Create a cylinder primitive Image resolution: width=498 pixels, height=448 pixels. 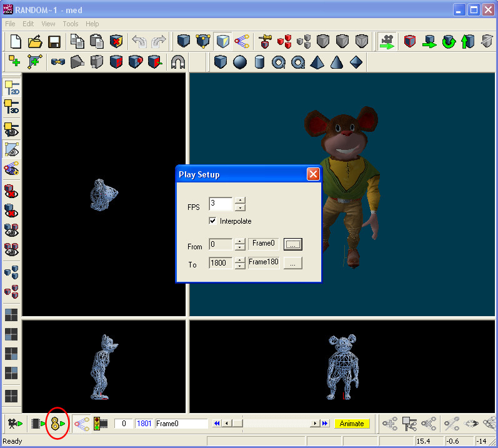coord(259,62)
